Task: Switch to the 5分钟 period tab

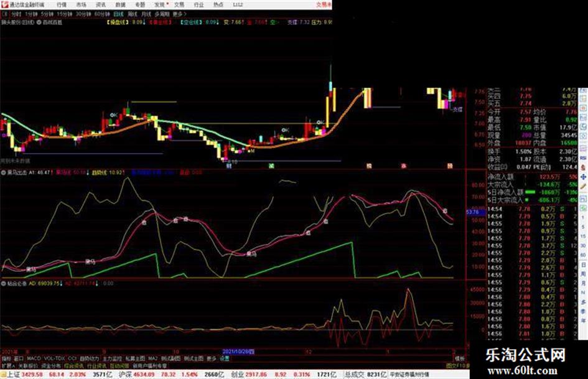Action: click(47, 14)
